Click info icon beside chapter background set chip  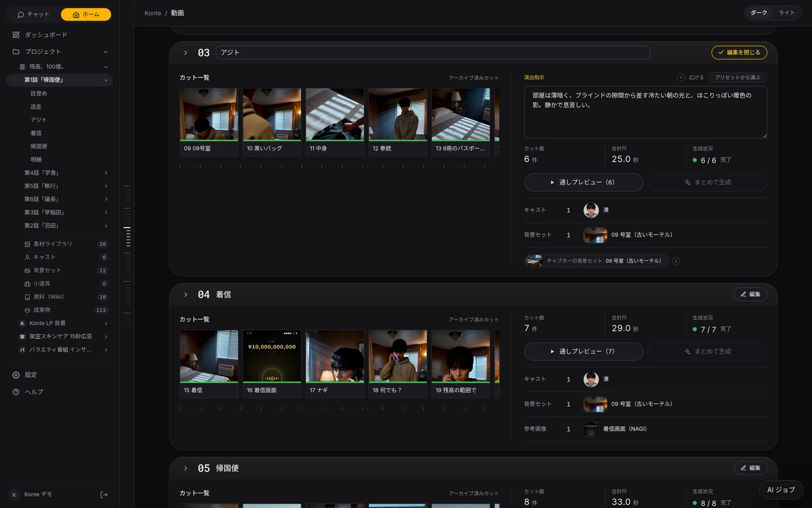(676, 261)
